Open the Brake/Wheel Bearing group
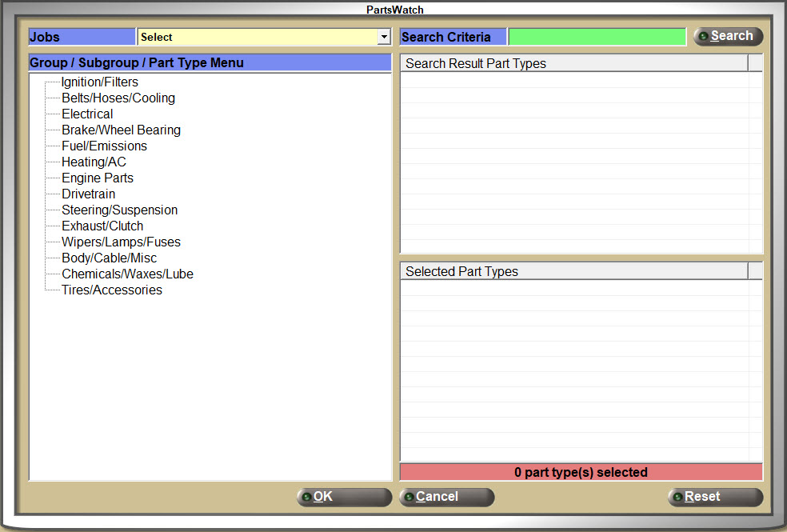 tap(121, 130)
